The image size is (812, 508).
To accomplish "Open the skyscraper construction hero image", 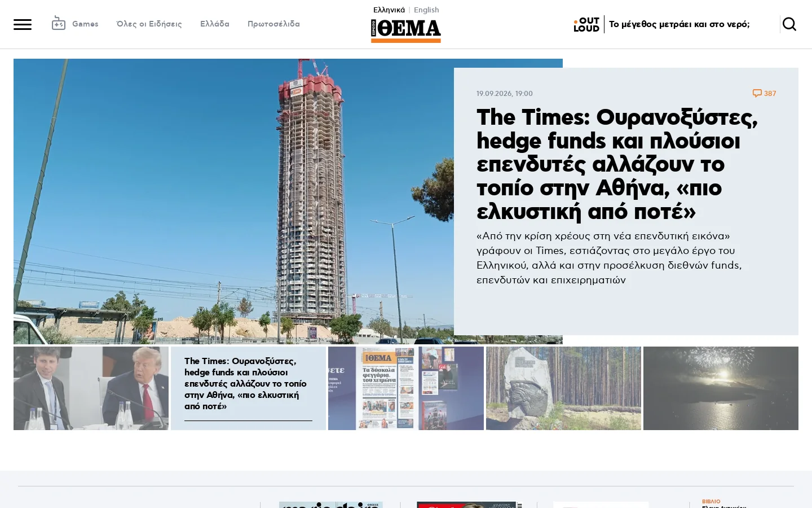I will tap(233, 202).
